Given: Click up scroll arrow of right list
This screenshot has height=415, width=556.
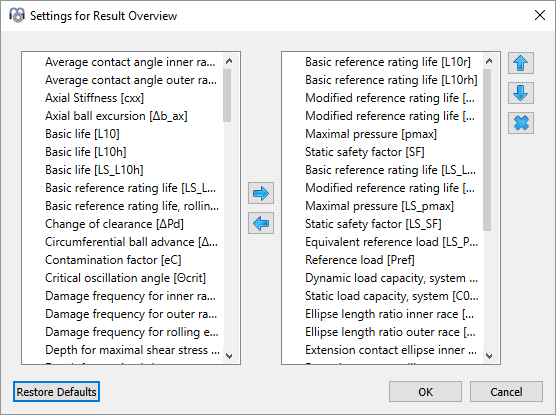Looking at the screenshot, I should pyautogui.click(x=489, y=61).
